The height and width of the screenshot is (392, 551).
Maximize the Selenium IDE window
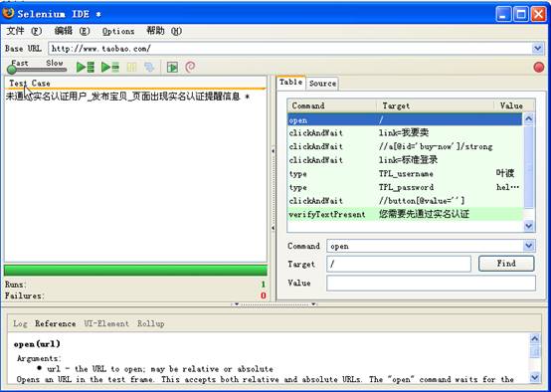(521, 14)
